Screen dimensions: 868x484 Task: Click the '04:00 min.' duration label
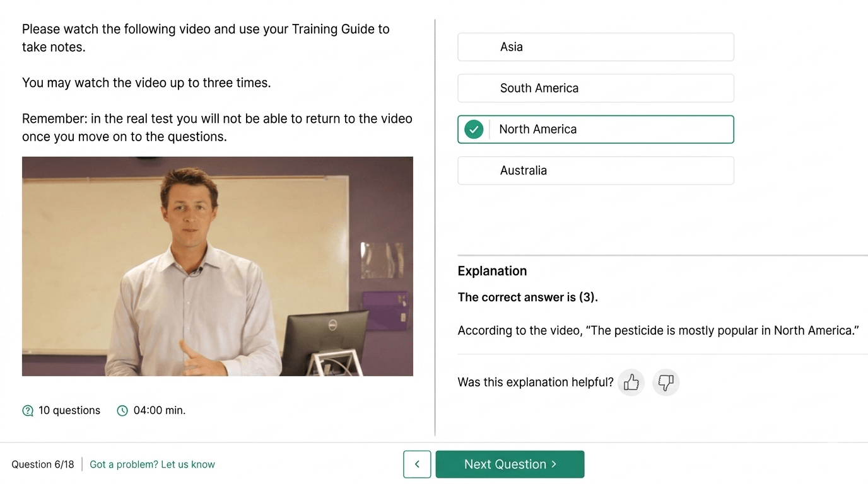[x=160, y=411]
